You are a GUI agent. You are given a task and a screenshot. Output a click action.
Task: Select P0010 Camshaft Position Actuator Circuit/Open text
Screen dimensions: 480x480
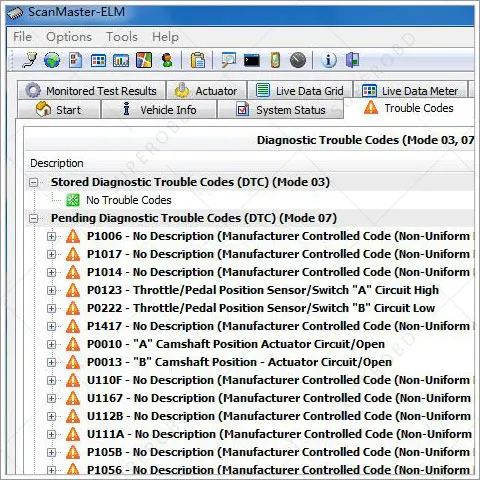coord(236,344)
